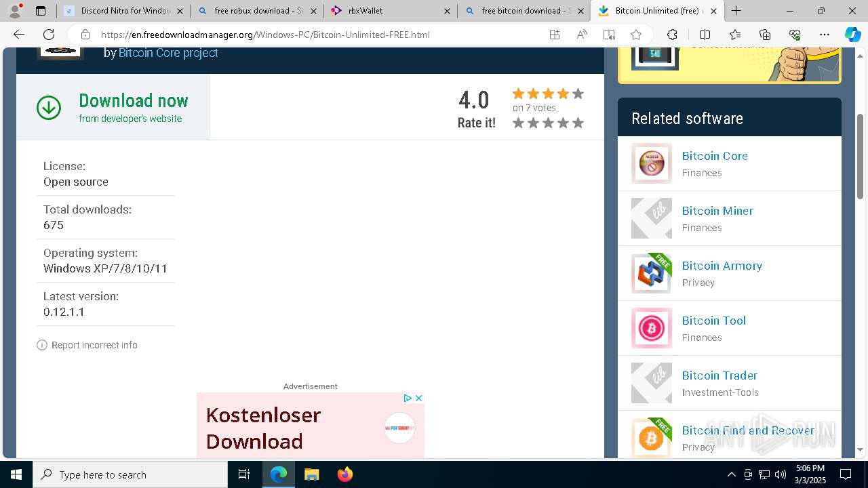Rate it five stars in the Rate it row

point(578,123)
